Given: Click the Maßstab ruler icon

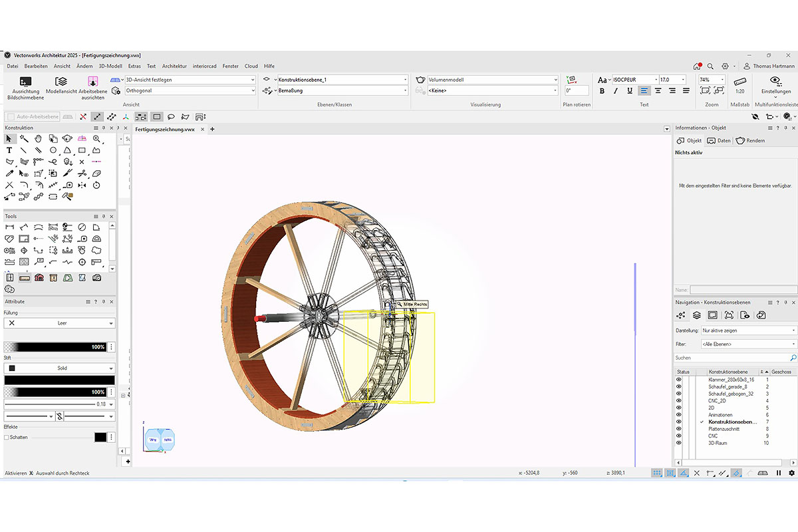Looking at the screenshot, I should pyautogui.click(x=739, y=81).
